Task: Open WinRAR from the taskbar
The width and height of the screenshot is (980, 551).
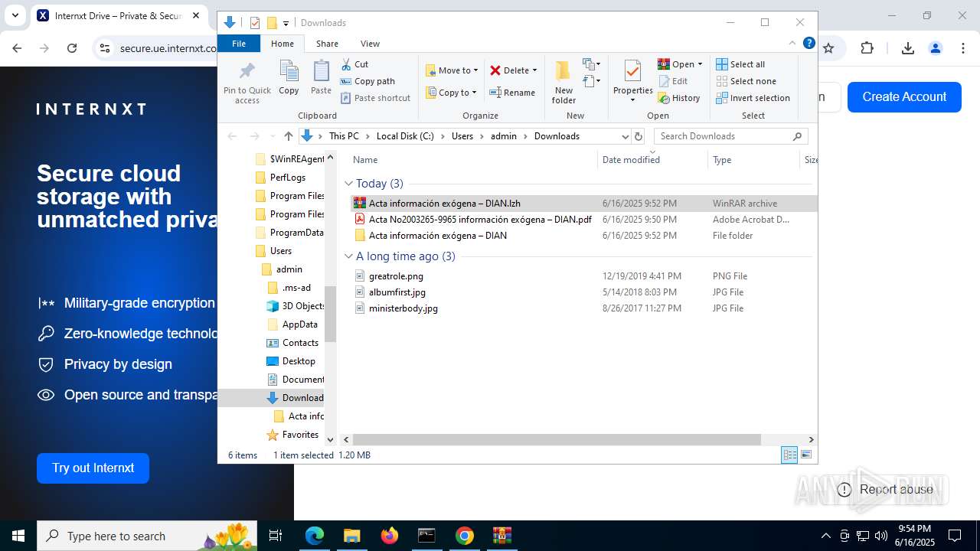Action: pos(502,536)
